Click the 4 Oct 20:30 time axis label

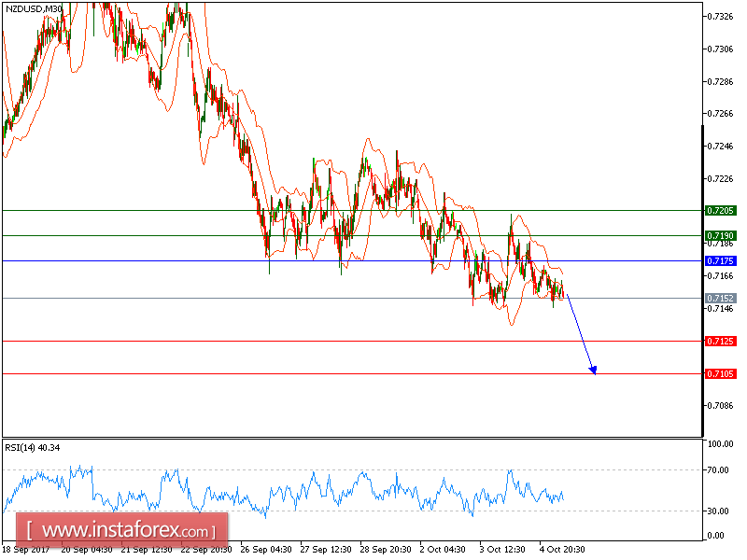coord(562,549)
